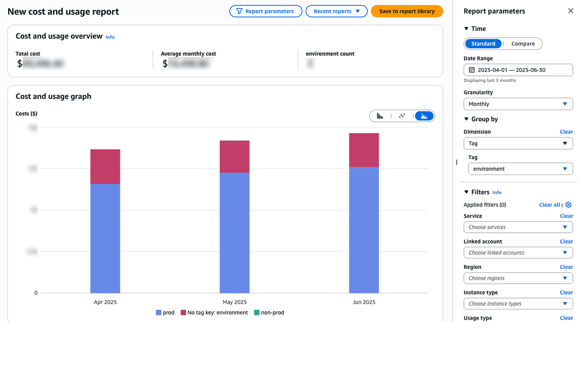Collapse the Group by section
This screenshot has width=582, height=392.
click(x=481, y=119)
